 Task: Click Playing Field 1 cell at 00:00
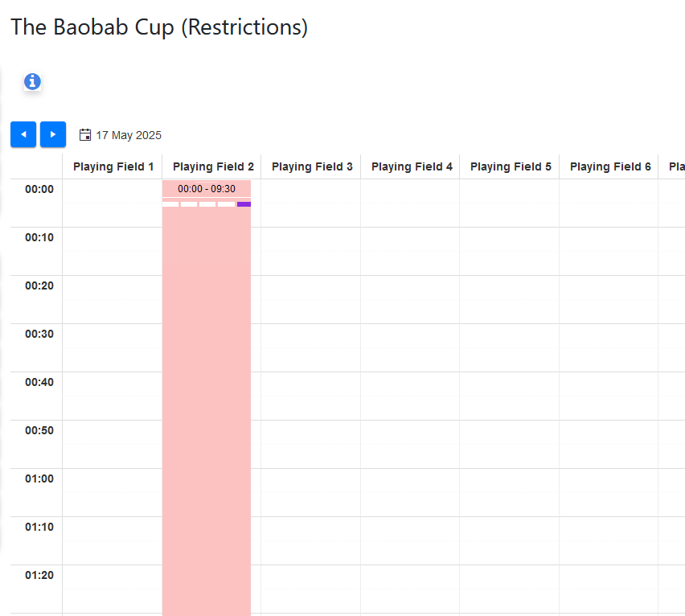(113, 203)
